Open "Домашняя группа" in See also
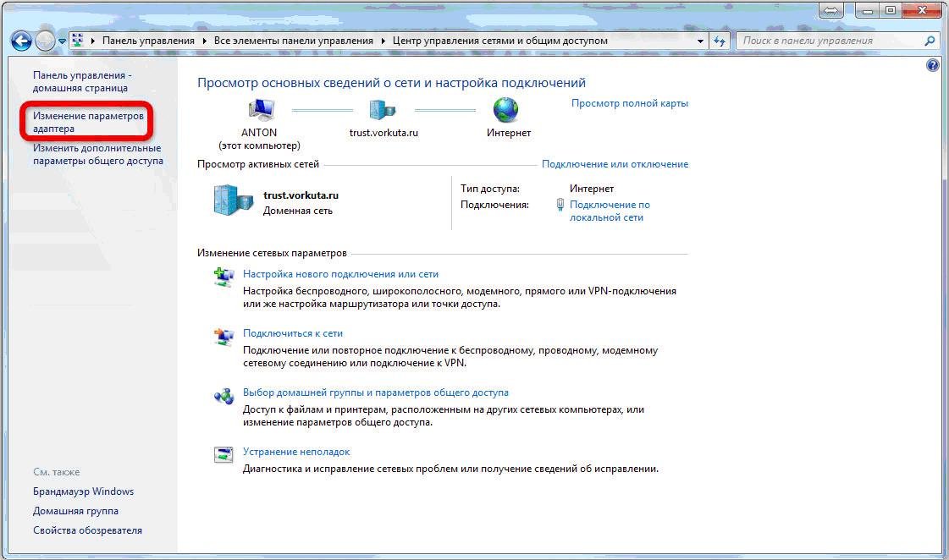 click(x=75, y=511)
